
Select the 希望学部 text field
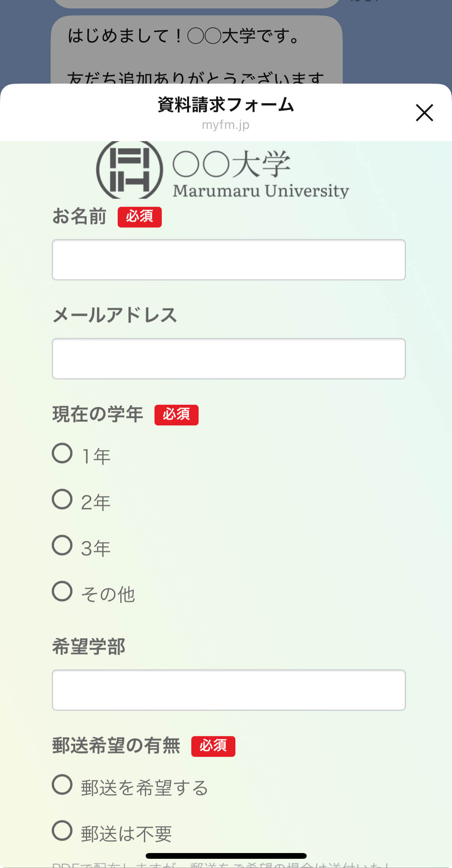pos(228,690)
